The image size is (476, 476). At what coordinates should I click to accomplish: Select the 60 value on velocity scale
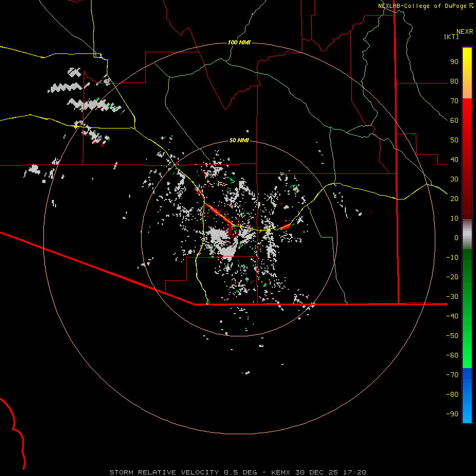coord(454,120)
